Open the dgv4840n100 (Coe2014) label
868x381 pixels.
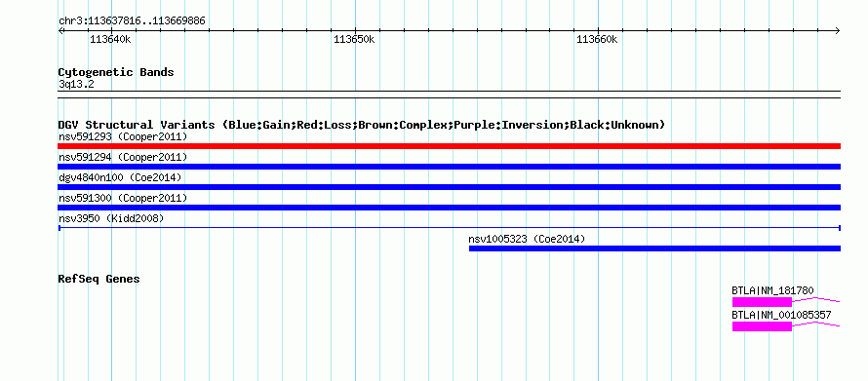(120, 177)
